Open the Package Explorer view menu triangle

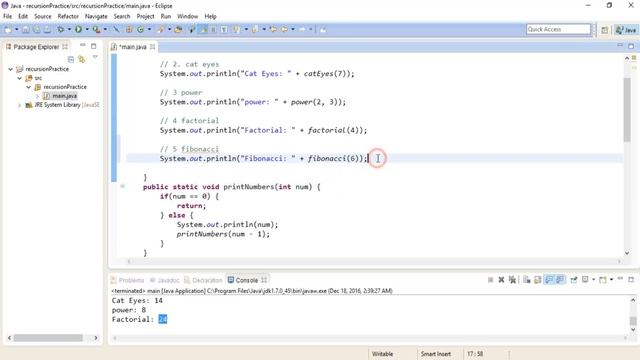pos(95,58)
